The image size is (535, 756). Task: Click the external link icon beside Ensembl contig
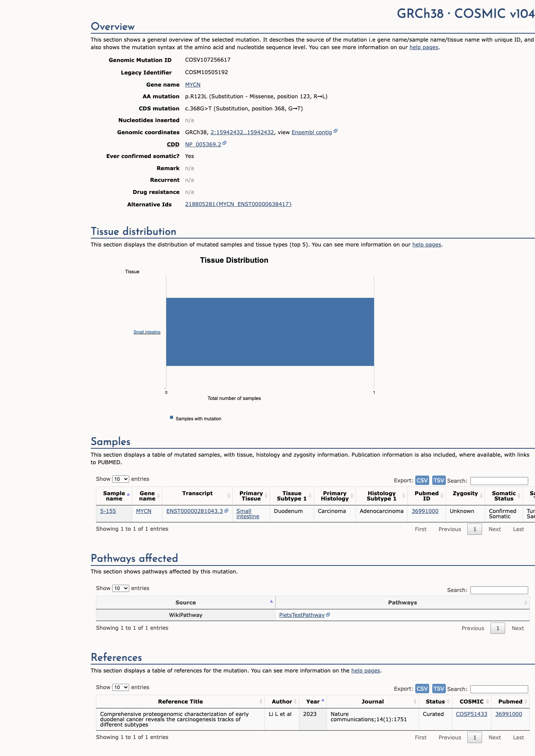click(336, 131)
